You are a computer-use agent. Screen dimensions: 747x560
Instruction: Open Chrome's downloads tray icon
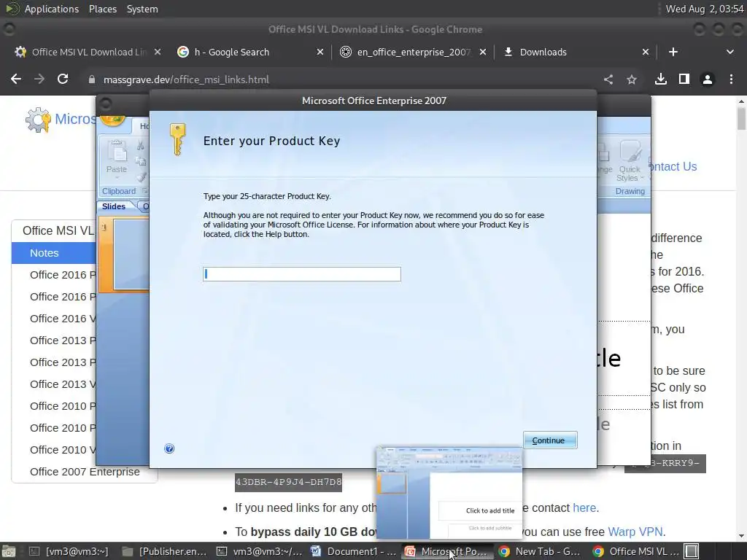coord(661,79)
